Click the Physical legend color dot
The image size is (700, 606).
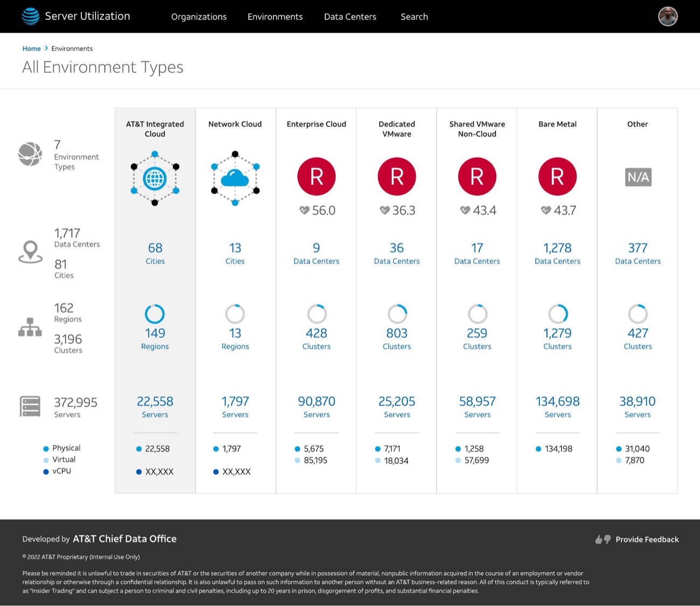pyautogui.click(x=46, y=448)
